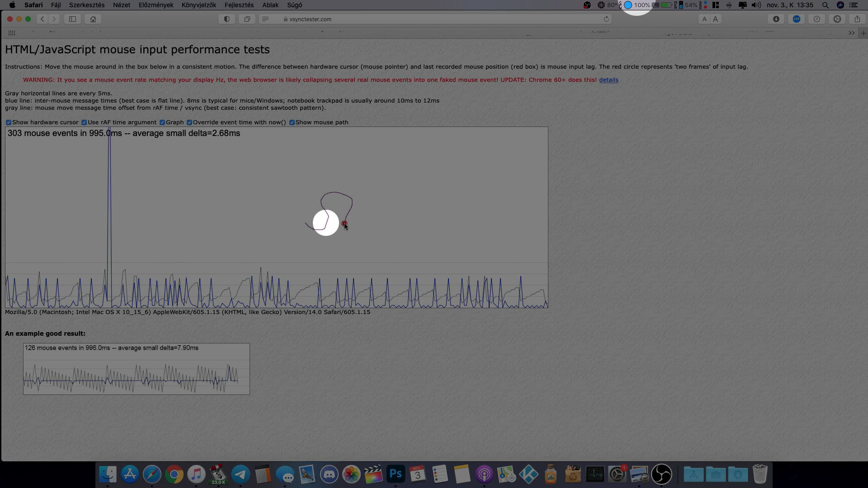Go forward with the Safari forward arrow
Screen dimensions: 868x488
click(x=54, y=19)
